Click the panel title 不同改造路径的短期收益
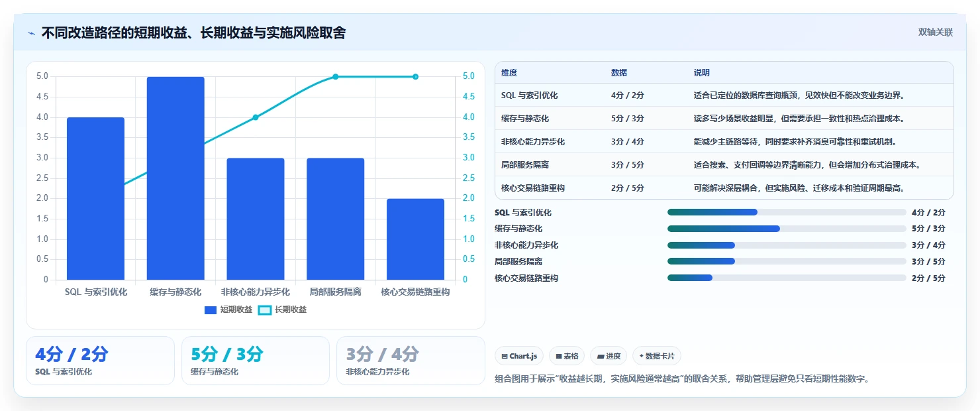980x411 pixels. (193, 32)
